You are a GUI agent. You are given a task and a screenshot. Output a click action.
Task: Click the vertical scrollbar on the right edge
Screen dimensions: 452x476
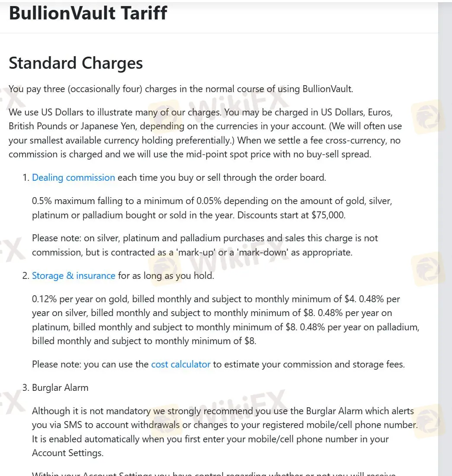[445, 238]
